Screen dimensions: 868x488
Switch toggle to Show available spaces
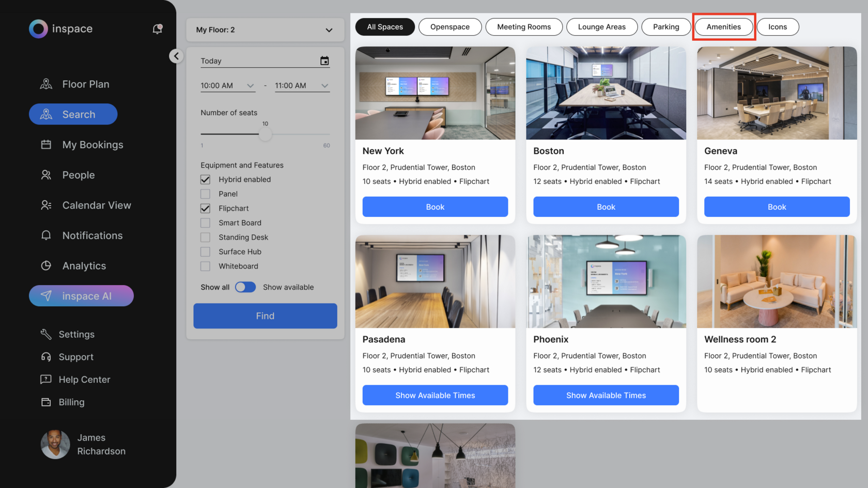[x=245, y=287]
